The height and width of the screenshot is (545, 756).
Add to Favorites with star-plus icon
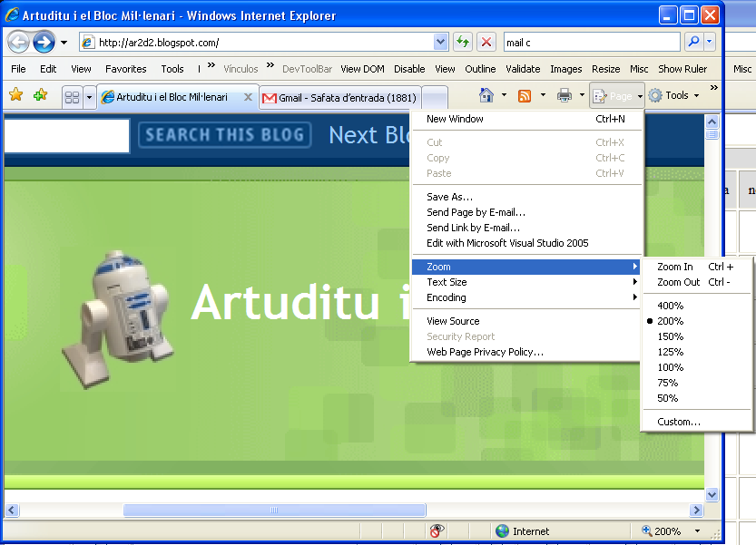coord(41,95)
